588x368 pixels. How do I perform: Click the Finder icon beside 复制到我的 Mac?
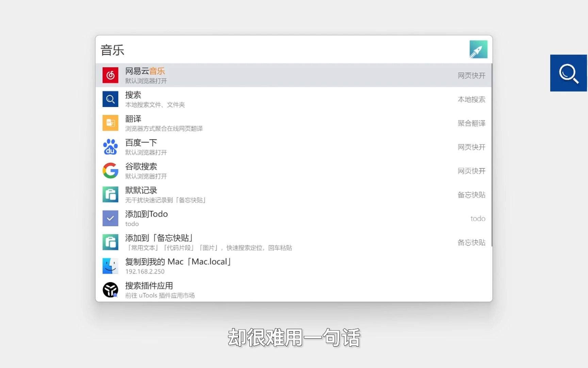point(110,266)
